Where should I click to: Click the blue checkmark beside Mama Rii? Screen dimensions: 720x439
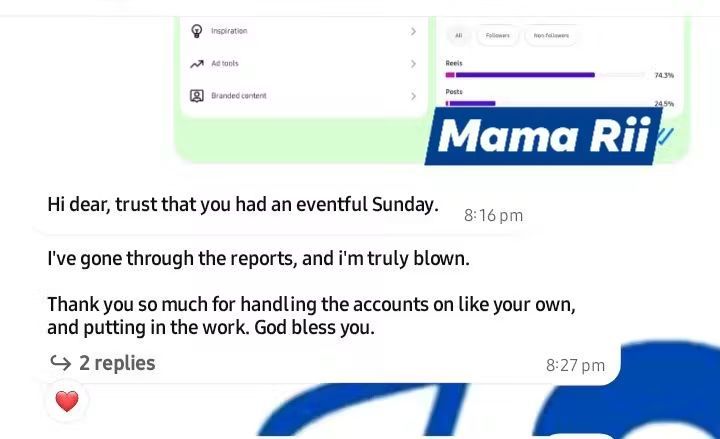pos(665,135)
